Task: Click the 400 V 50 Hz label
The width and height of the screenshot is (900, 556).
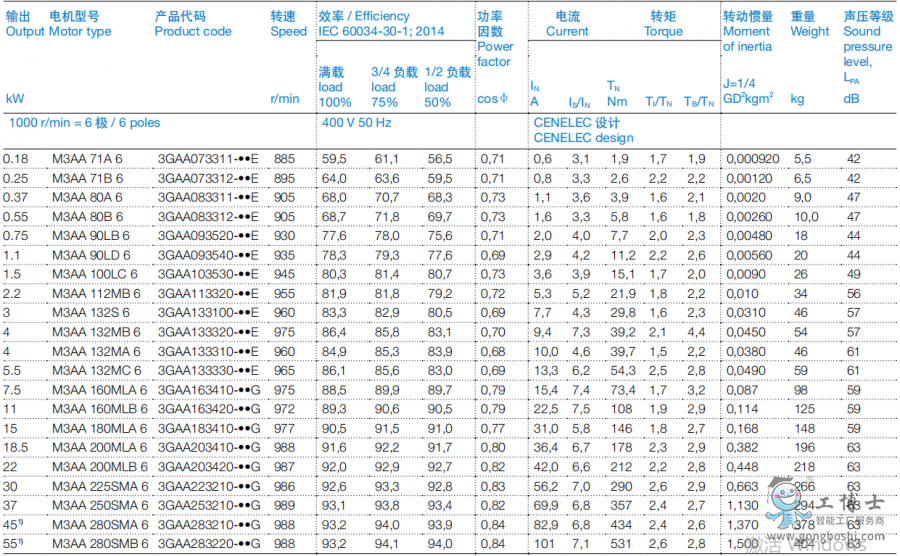Action: pos(356,122)
